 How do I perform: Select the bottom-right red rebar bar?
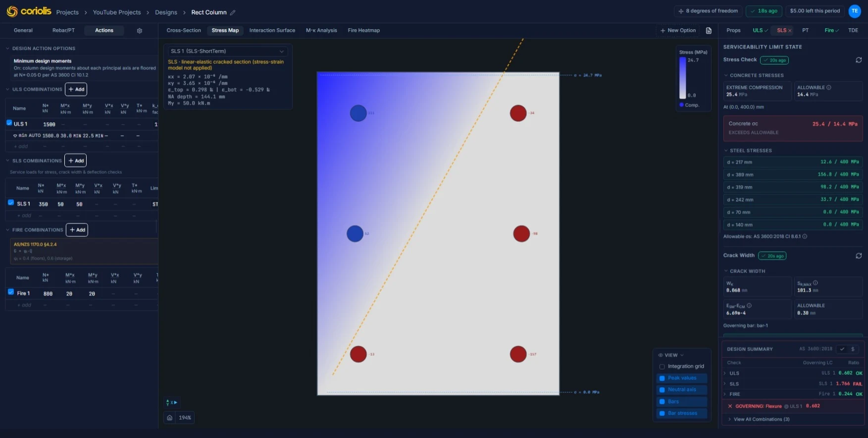coord(518,354)
